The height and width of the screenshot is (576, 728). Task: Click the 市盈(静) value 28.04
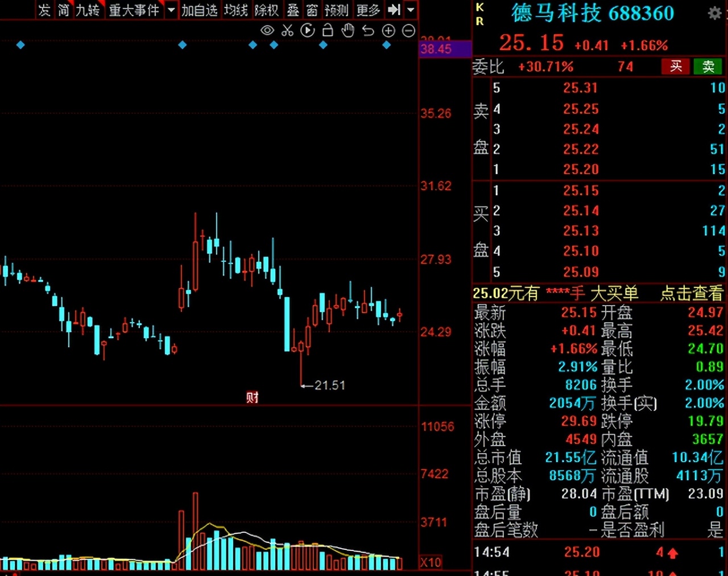[579, 494]
